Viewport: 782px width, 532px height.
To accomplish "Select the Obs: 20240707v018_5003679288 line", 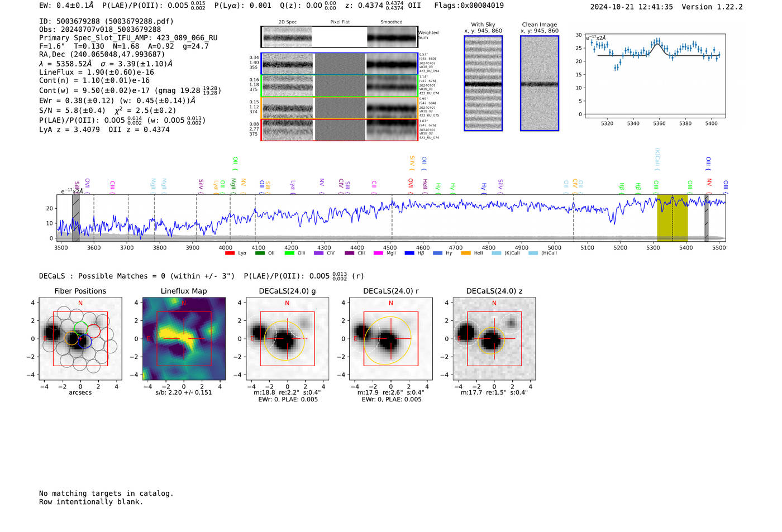I will pos(100,29).
